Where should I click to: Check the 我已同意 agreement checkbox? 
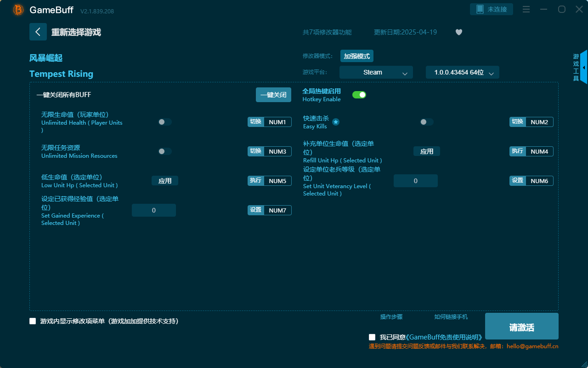pyautogui.click(x=372, y=337)
